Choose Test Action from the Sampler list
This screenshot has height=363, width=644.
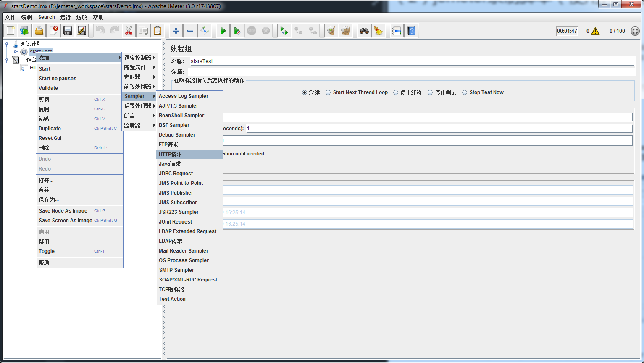click(189, 299)
